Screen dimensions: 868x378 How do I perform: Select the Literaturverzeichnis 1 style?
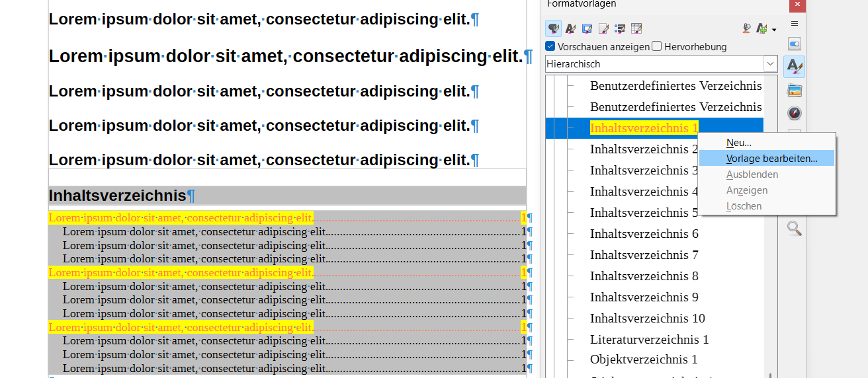(x=649, y=340)
